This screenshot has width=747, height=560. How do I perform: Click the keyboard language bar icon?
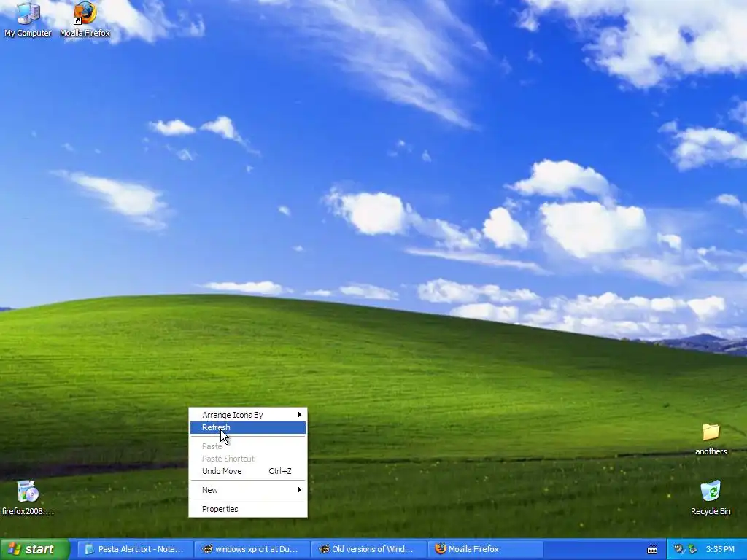(652, 550)
